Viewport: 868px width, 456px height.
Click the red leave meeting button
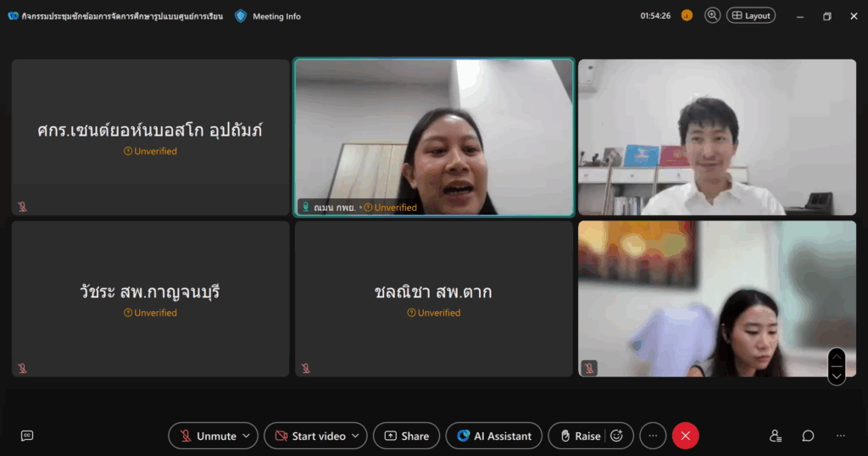[685, 436]
